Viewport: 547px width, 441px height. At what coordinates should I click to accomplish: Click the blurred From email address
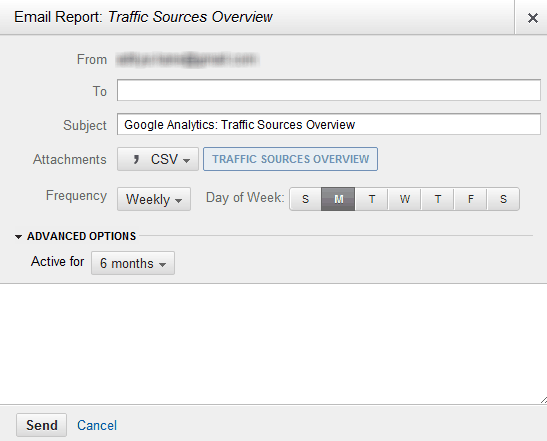pos(188,59)
